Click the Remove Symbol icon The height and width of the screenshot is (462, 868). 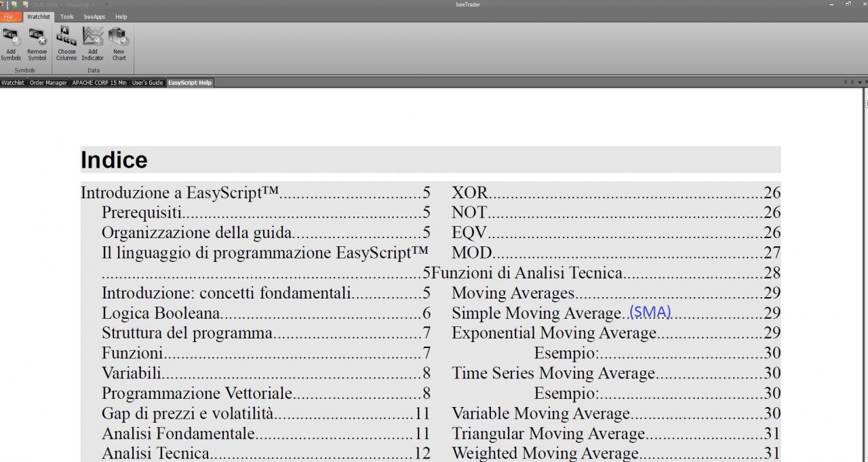37,45
